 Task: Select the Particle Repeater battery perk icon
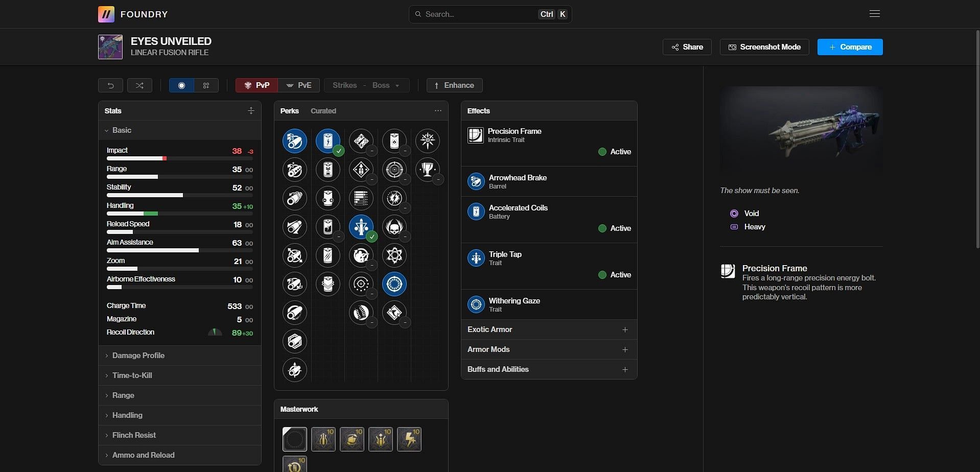[328, 255]
